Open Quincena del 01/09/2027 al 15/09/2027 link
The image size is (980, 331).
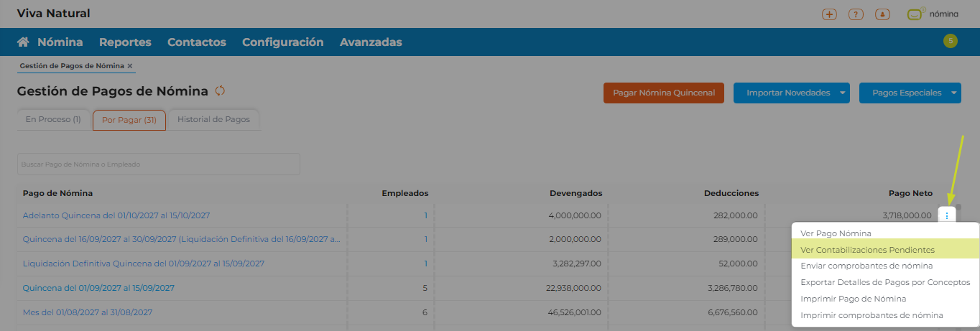click(x=98, y=288)
